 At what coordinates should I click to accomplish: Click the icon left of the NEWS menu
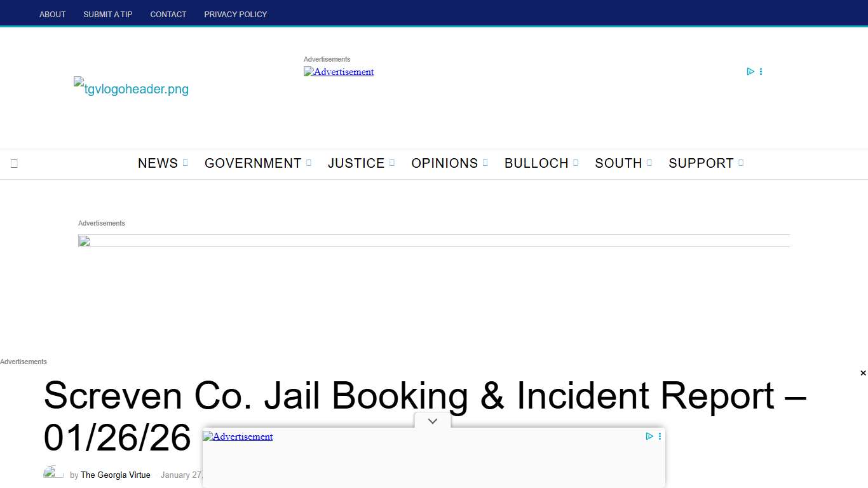pyautogui.click(x=14, y=163)
